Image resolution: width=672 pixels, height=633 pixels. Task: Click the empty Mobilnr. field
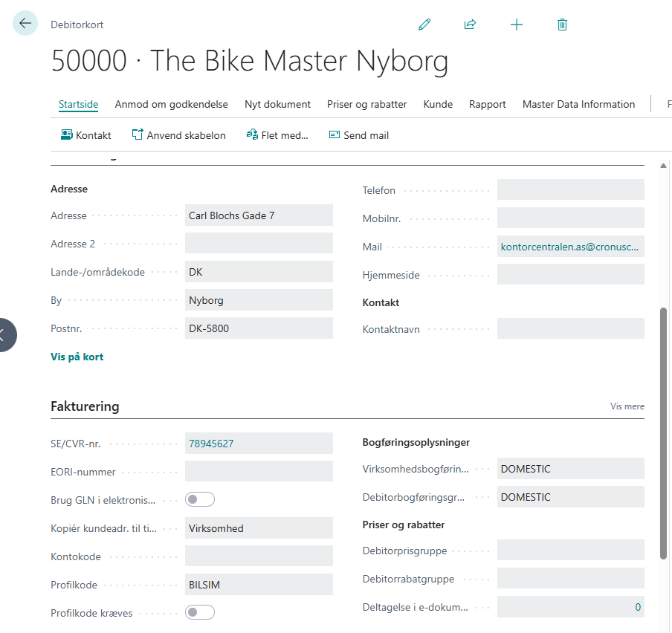point(571,218)
